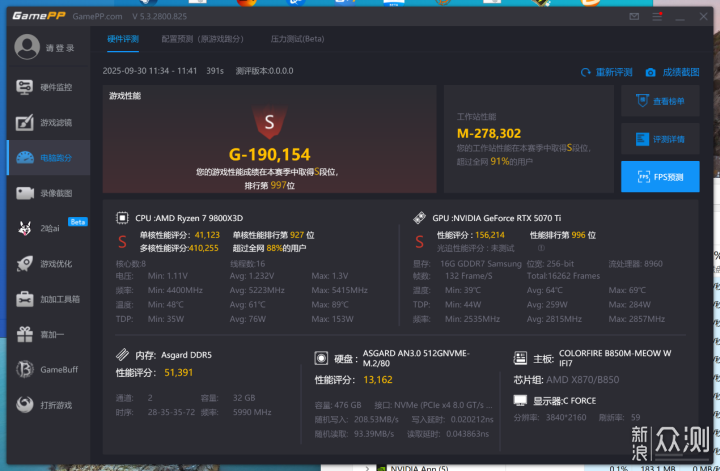Click the 硬盘 disk icon
This screenshot has height=471, width=720.
point(321,358)
